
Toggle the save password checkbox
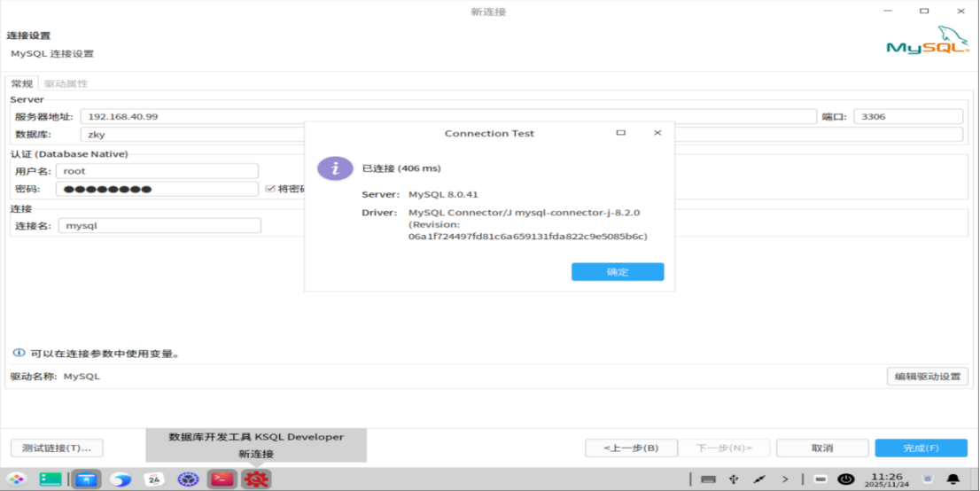tap(270, 189)
